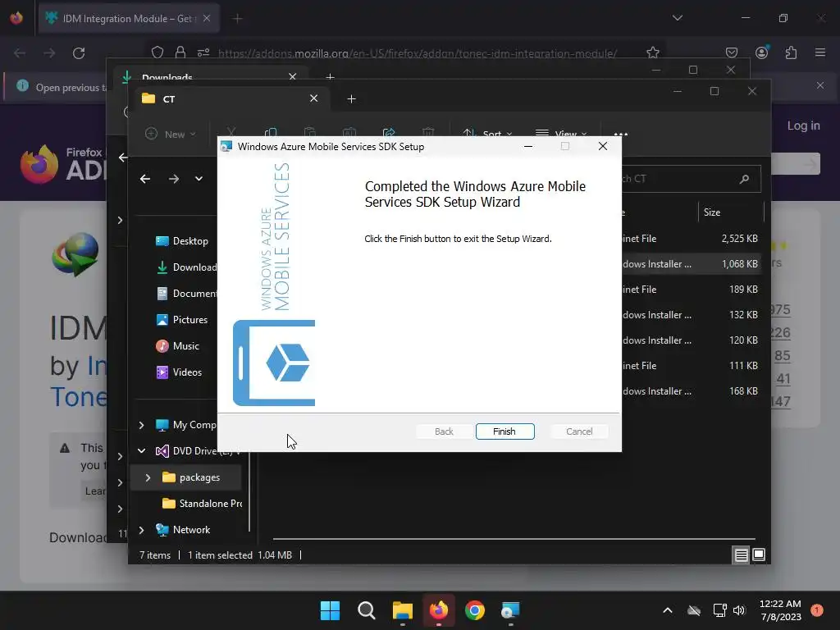Open File Explorer from the taskbar
The width and height of the screenshot is (840, 630).
point(402,610)
